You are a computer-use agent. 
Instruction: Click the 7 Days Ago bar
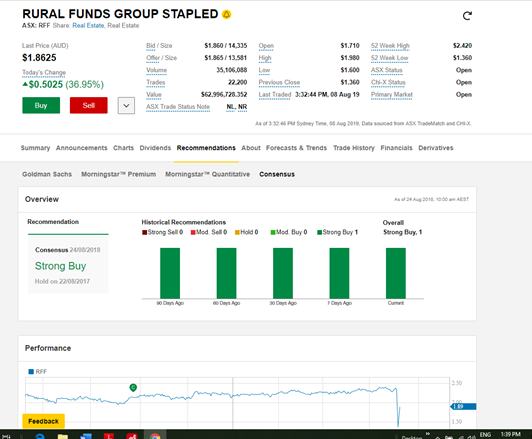click(x=339, y=273)
